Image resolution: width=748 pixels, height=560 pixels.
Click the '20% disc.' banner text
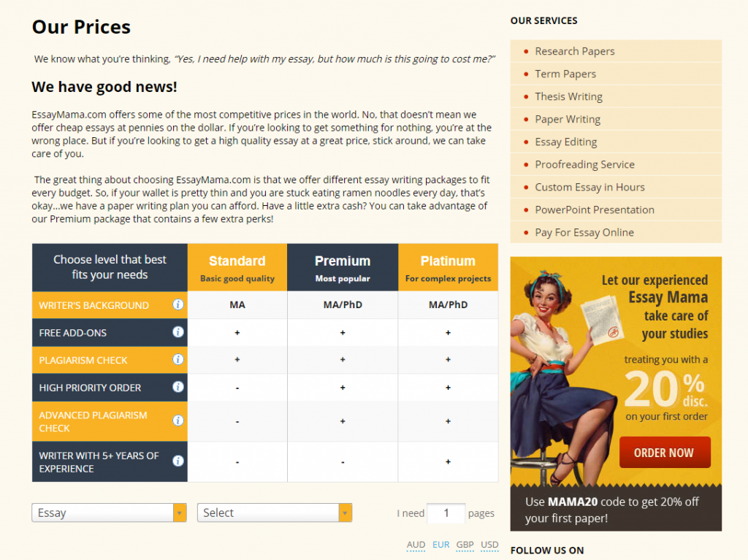coord(666,388)
